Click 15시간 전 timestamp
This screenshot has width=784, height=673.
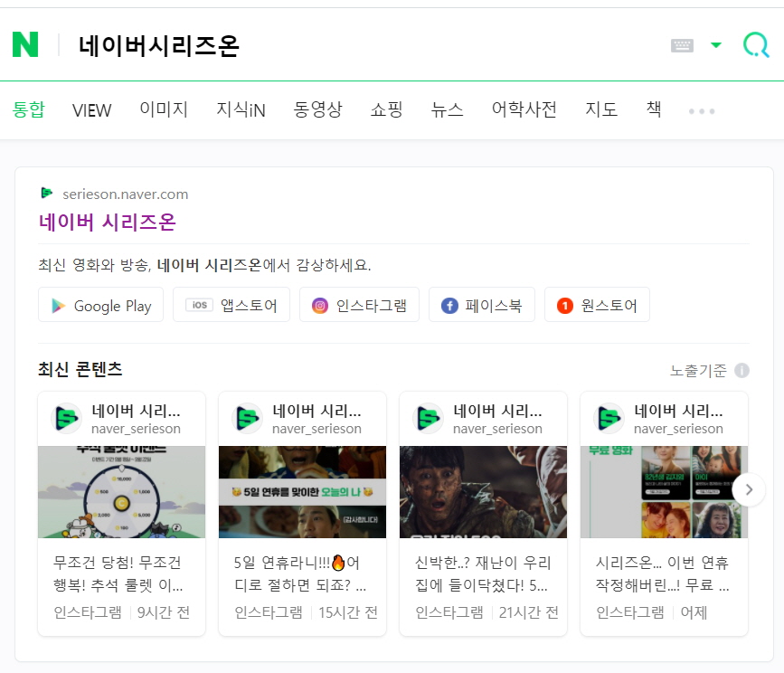point(348,612)
